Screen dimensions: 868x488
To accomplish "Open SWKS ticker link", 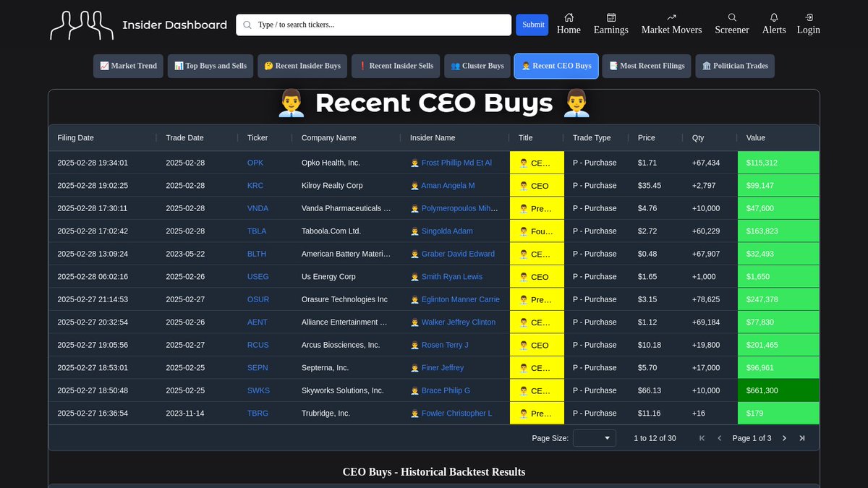I will (x=258, y=390).
